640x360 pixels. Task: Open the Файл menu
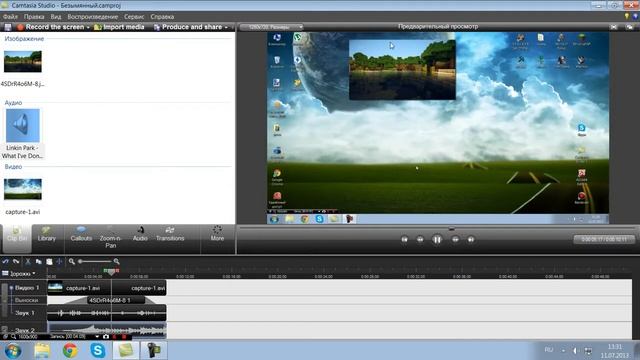coord(10,17)
